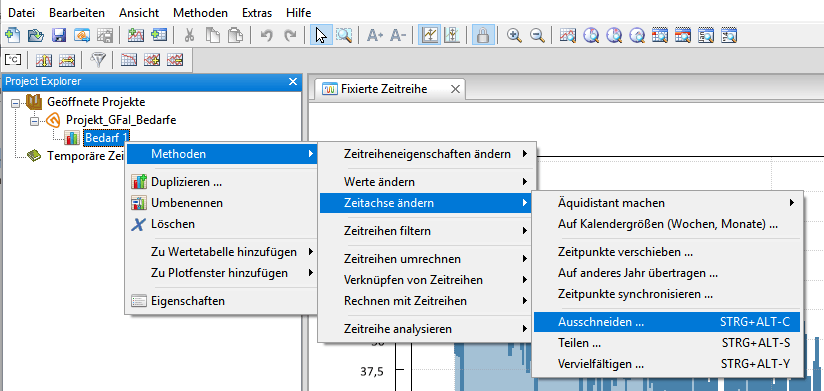Collapse the Projekt_GFal_Bedarfe tree node
The image size is (824, 391).
click(x=35, y=121)
